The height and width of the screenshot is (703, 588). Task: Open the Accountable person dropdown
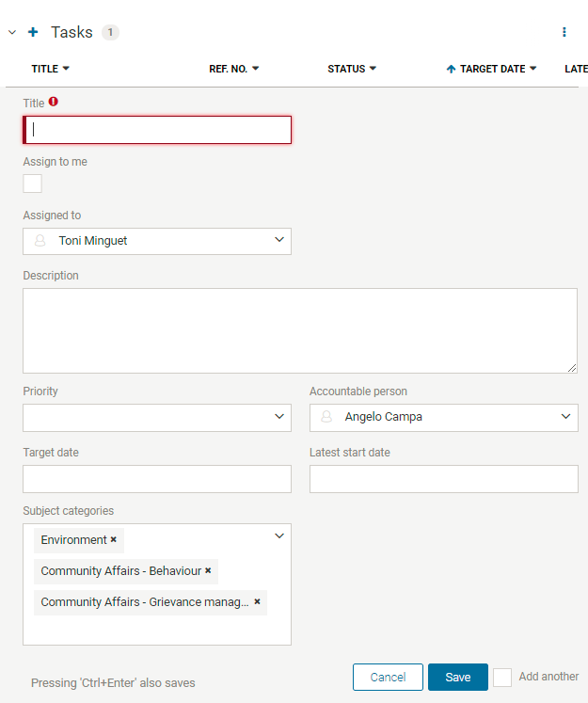pos(444,418)
